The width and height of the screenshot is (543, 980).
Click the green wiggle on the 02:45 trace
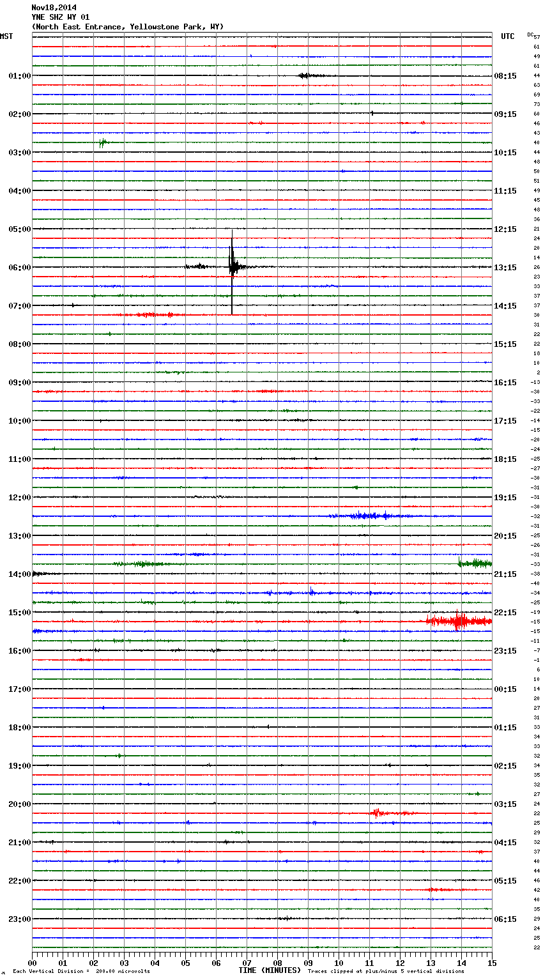(103, 142)
